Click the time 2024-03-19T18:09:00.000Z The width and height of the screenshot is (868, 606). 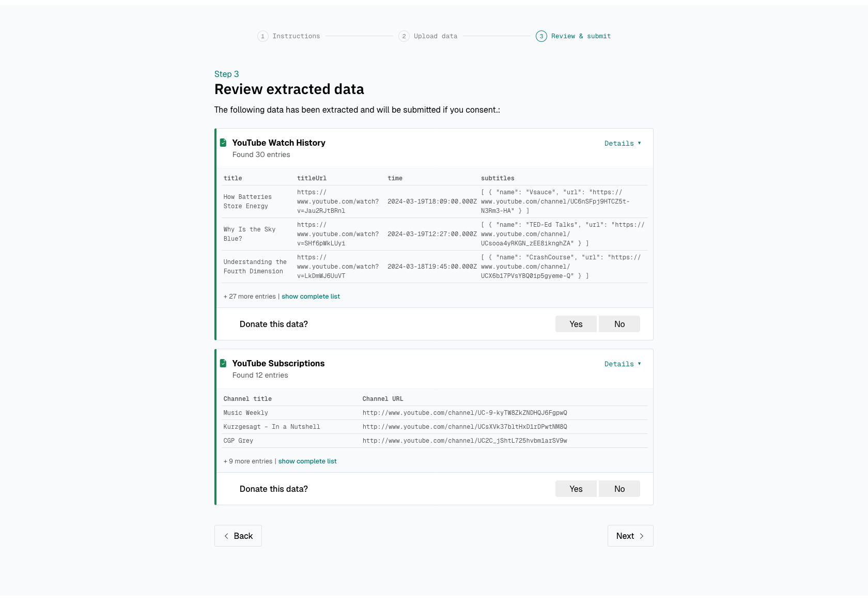(x=432, y=201)
